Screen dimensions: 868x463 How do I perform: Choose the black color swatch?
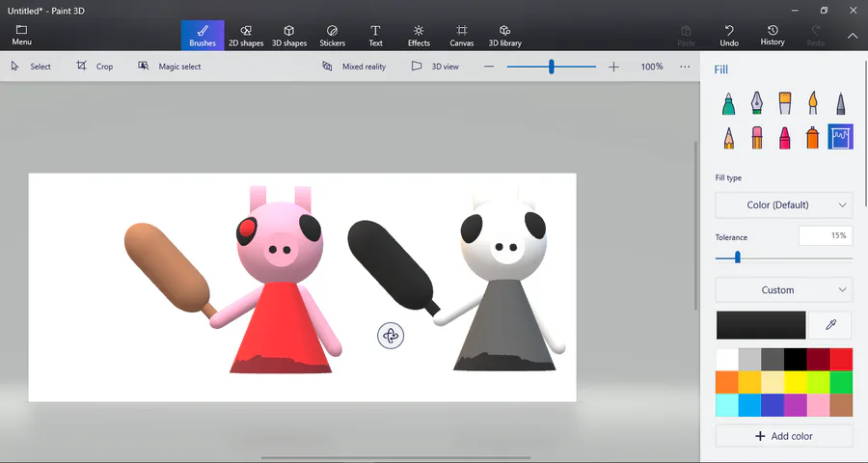pos(795,360)
